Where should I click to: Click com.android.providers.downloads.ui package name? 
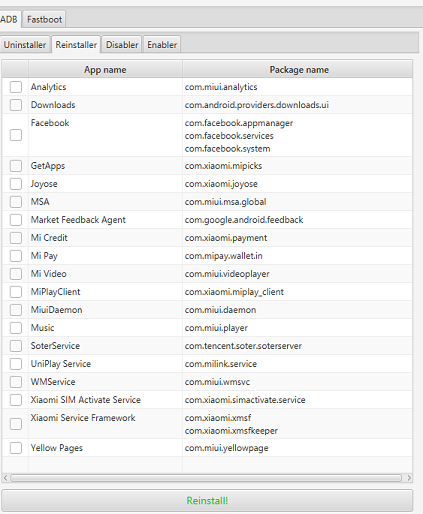click(x=257, y=105)
